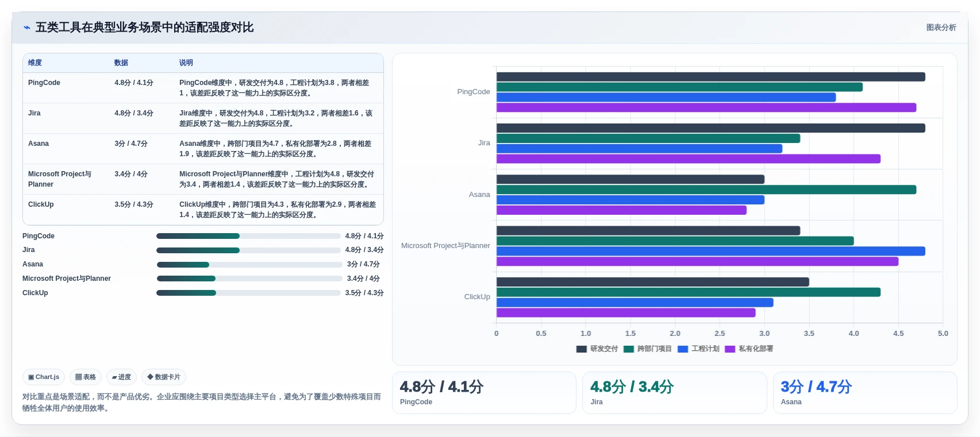Click Microsoft Project与Planner 工程计划 blue bar
980x437 pixels.
(711, 251)
